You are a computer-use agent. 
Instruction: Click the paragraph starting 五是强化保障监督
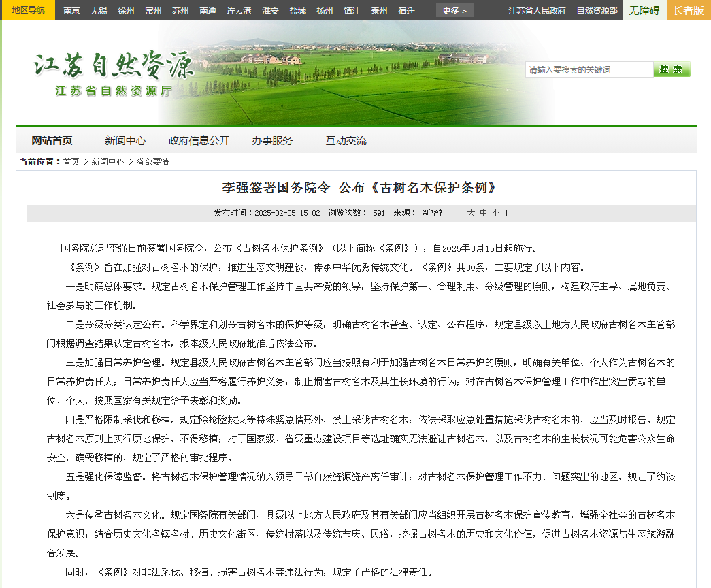coord(361,487)
